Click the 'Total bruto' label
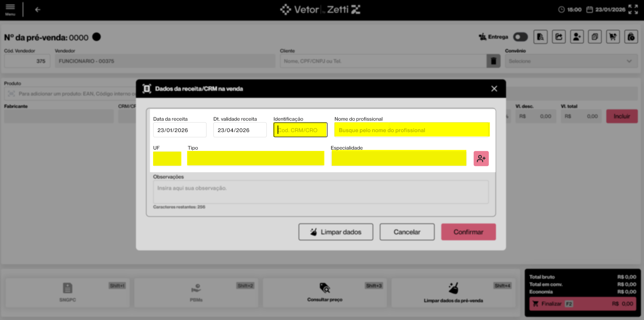This screenshot has width=644, height=320. [x=542, y=277]
